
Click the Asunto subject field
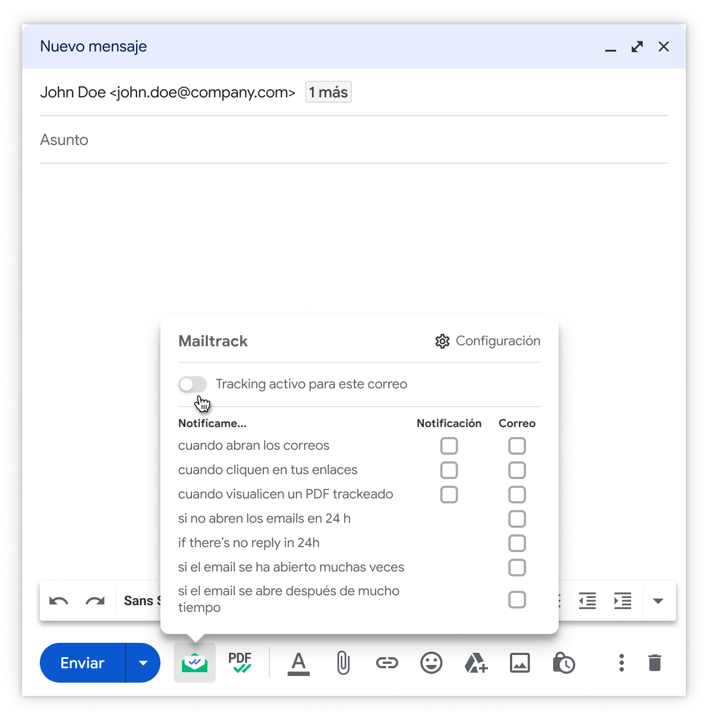pyautogui.click(x=354, y=140)
